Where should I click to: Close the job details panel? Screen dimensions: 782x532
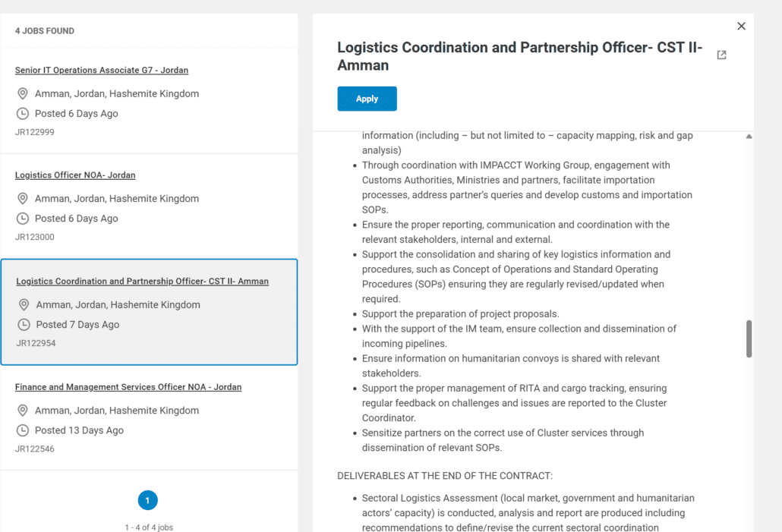coord(741,26)
